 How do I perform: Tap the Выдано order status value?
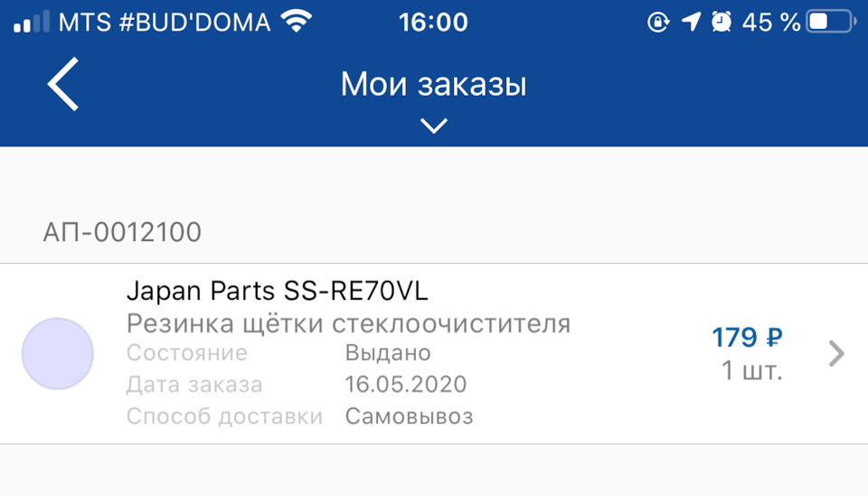pos(388,352)
